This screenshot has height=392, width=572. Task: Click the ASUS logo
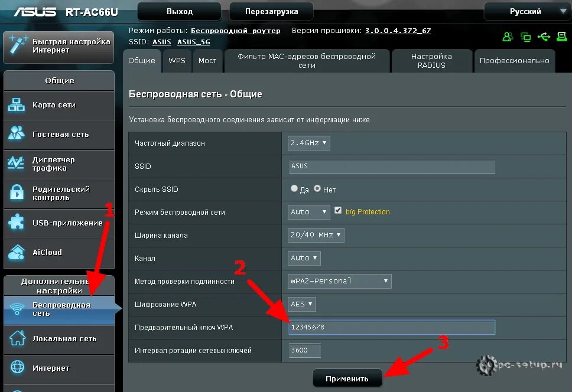coord(35,12)
